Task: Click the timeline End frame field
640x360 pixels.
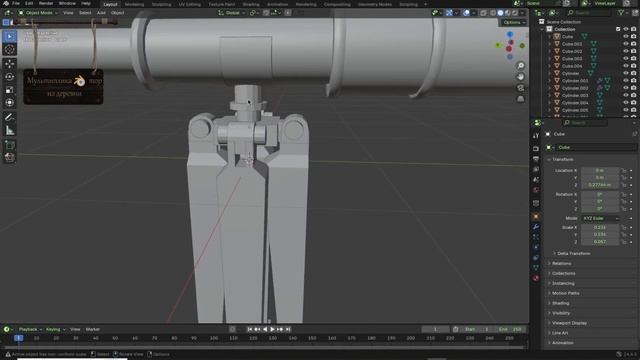Action: pos(510,329)
